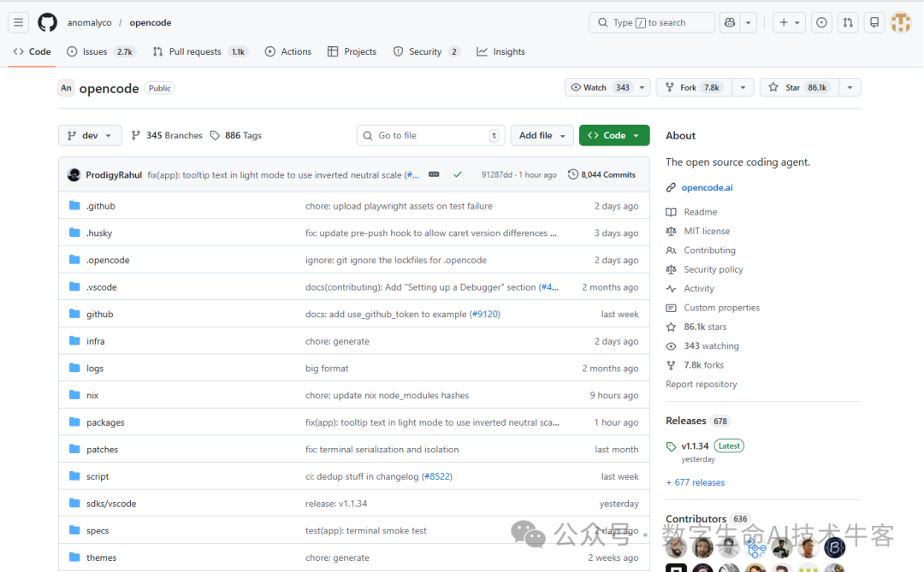The image size is (924, 572).
Task: Open the Contributing link in About
Action: [709, 251]
